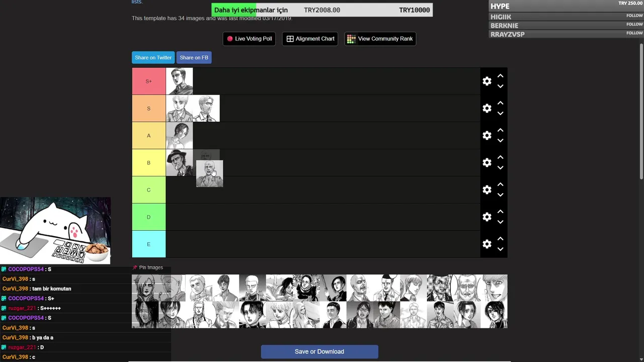Move S tier row up with arrow
The width and height of the screenshot is (644, 362).
tap(500, 103)
